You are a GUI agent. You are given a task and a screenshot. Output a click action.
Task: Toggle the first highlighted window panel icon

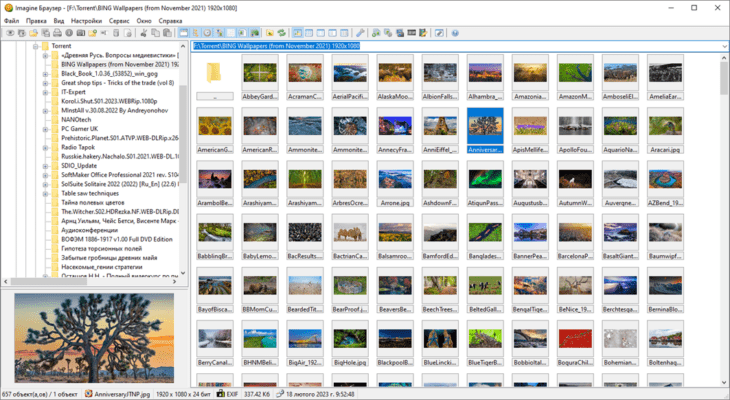(x=184, y=33)
